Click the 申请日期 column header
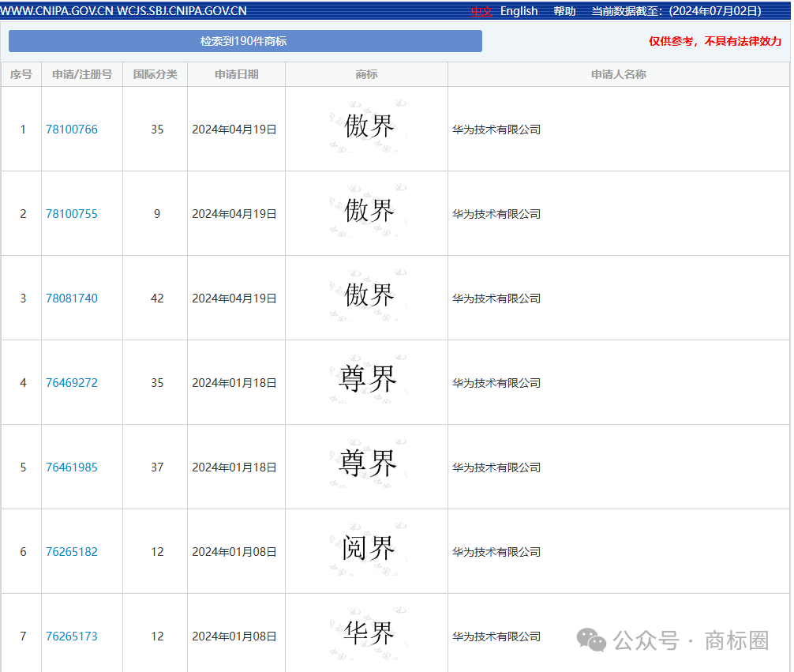This screenshot has height=672, width=794. 236,74
